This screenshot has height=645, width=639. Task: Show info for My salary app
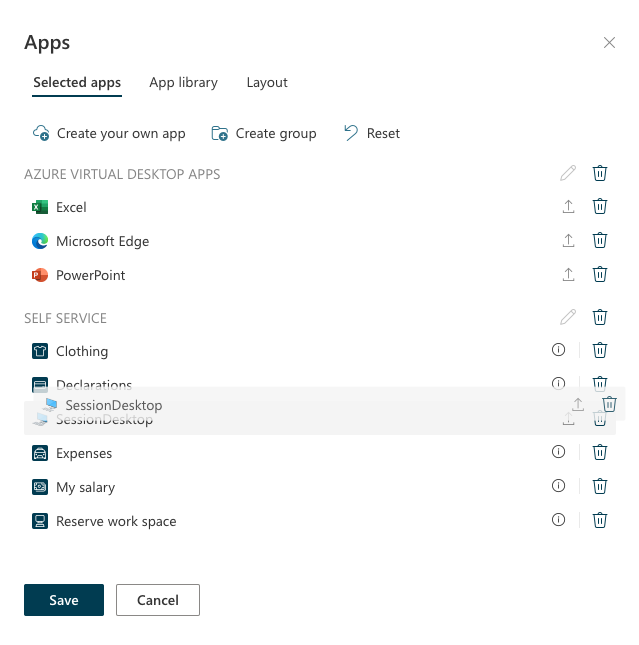pyautogui.click(x=559, y=487)
